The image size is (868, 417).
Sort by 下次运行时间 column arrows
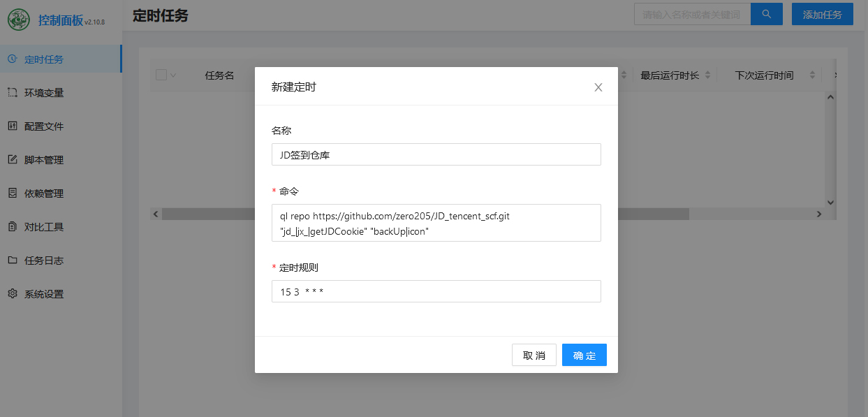812,75
